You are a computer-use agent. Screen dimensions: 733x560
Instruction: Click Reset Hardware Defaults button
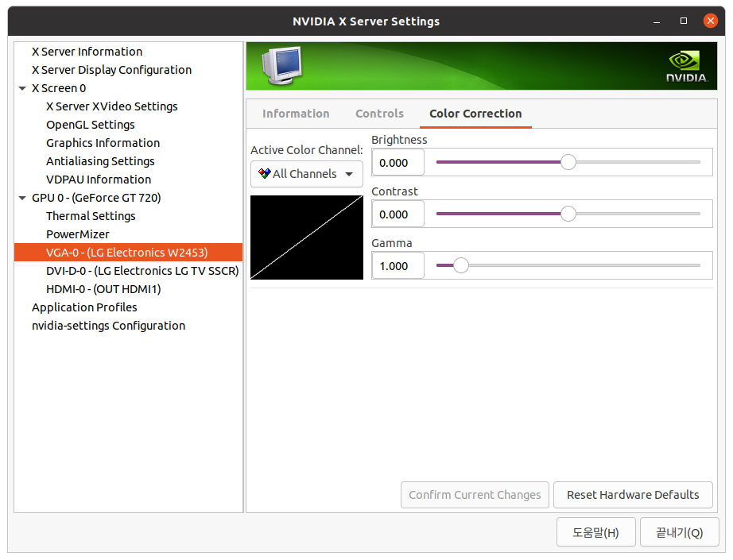coord(633,495)
